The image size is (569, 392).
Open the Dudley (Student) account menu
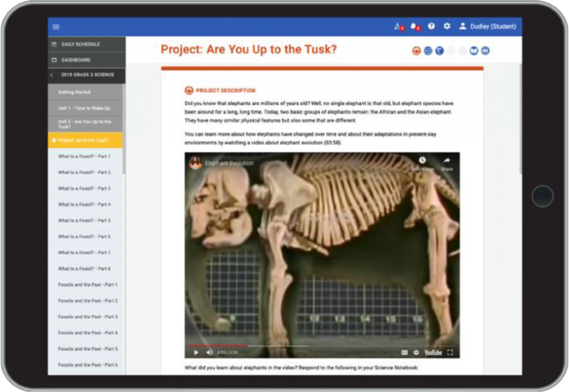click(x=487, y=26)
